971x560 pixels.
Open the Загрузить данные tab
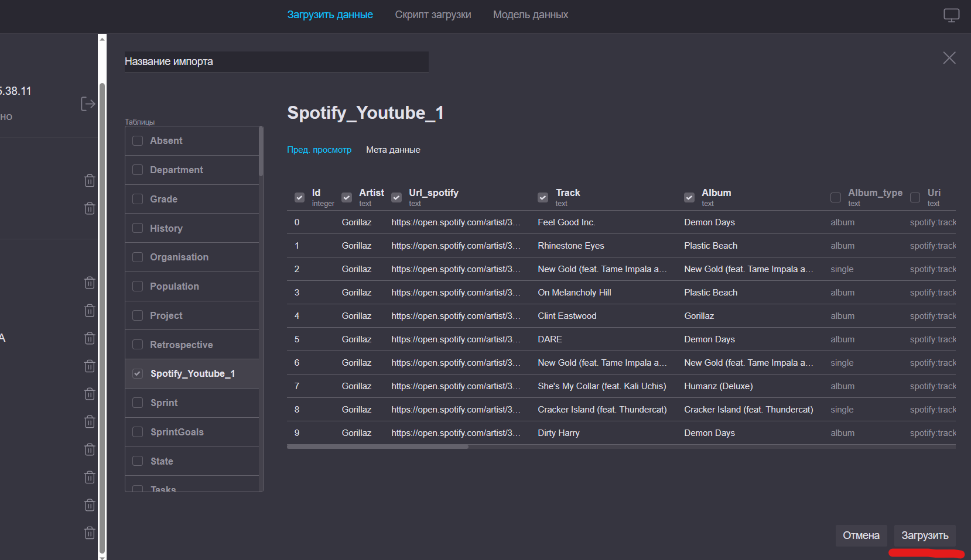click(330, 15)
